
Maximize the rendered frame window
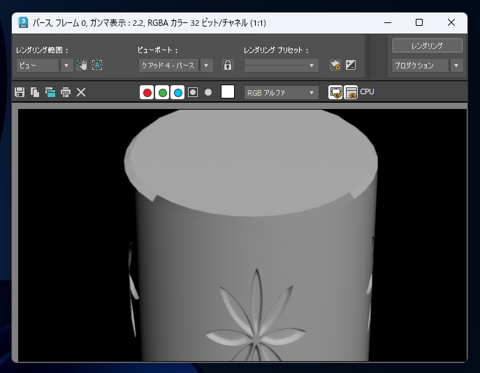click(x=419, y=23)
